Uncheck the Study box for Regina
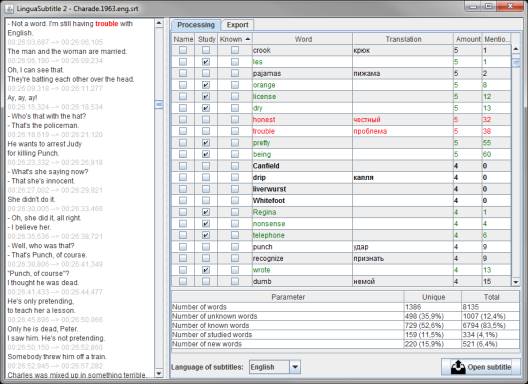528x384 pixels. pyautogui.click(x=206, y=212)
